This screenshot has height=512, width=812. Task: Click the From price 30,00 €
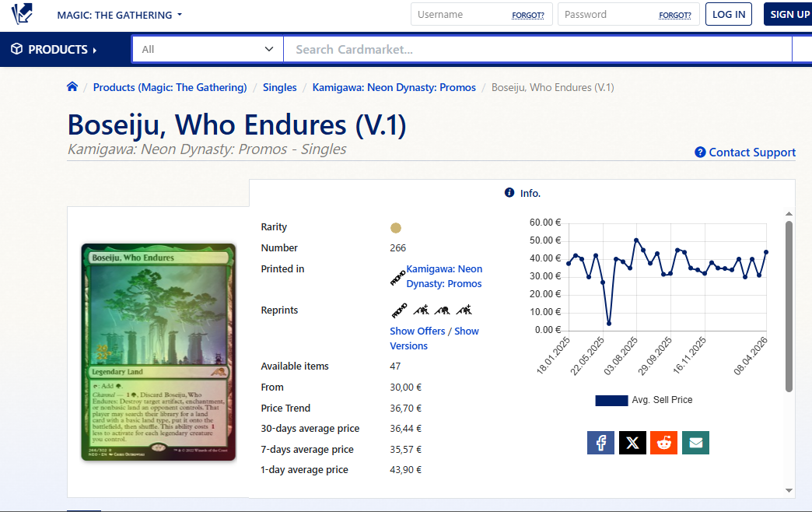405,387
